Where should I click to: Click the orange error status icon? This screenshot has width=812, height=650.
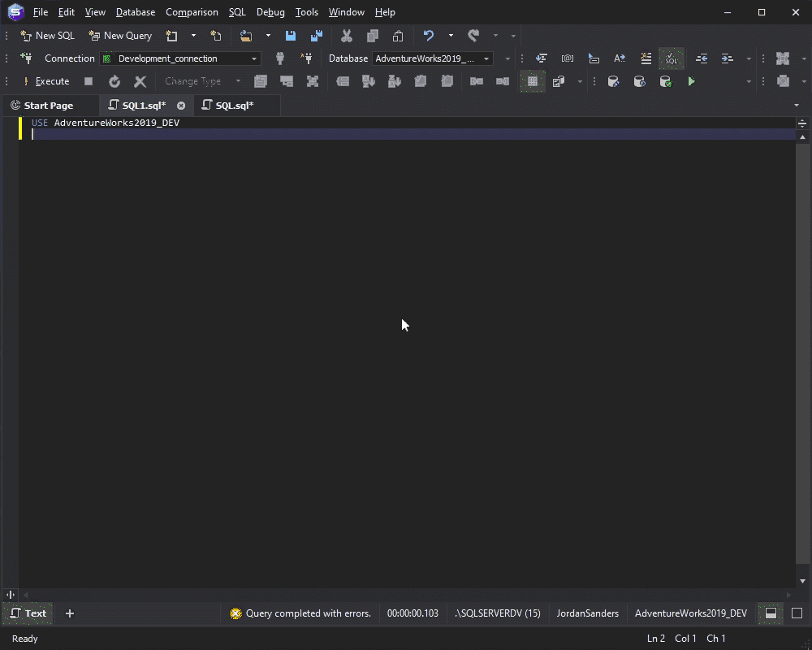click(235, 613)
